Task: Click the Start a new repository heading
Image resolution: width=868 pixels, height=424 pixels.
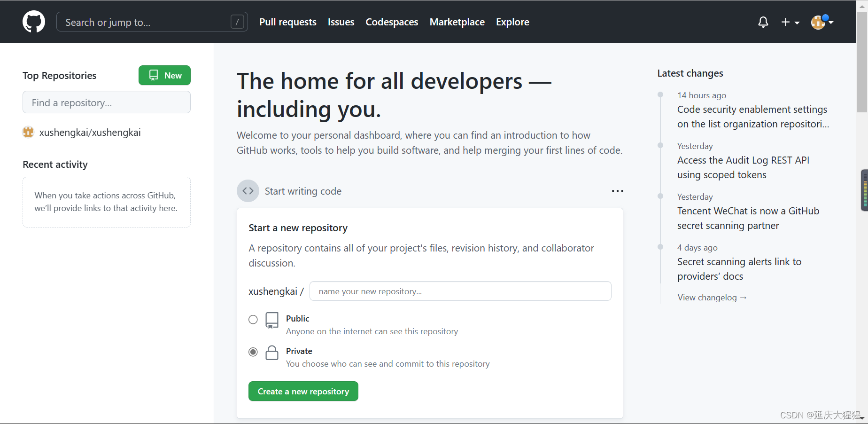Action: (298, 228)
